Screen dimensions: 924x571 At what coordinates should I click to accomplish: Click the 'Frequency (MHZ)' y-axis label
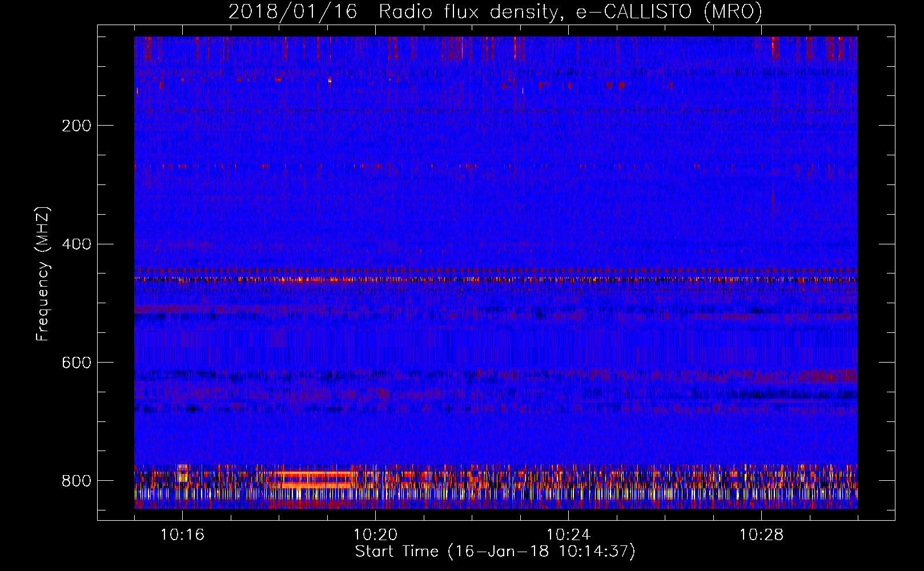coord(42,274)
